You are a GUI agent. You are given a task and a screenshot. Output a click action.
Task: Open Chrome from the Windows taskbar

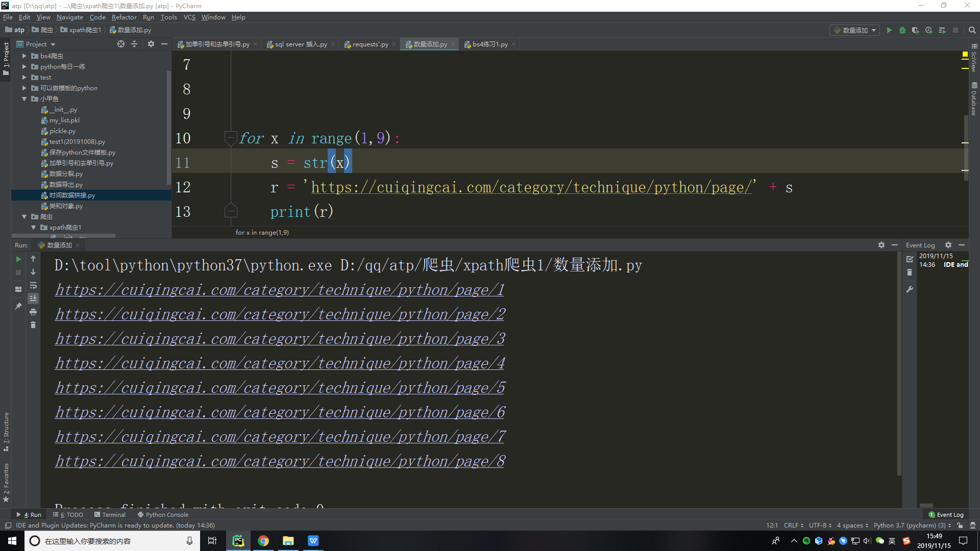point(263,540)
